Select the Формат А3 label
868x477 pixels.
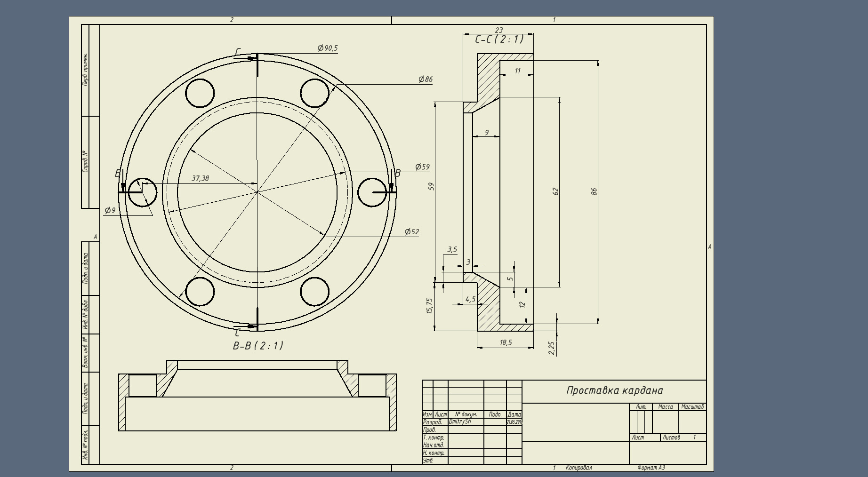point(651,468)
